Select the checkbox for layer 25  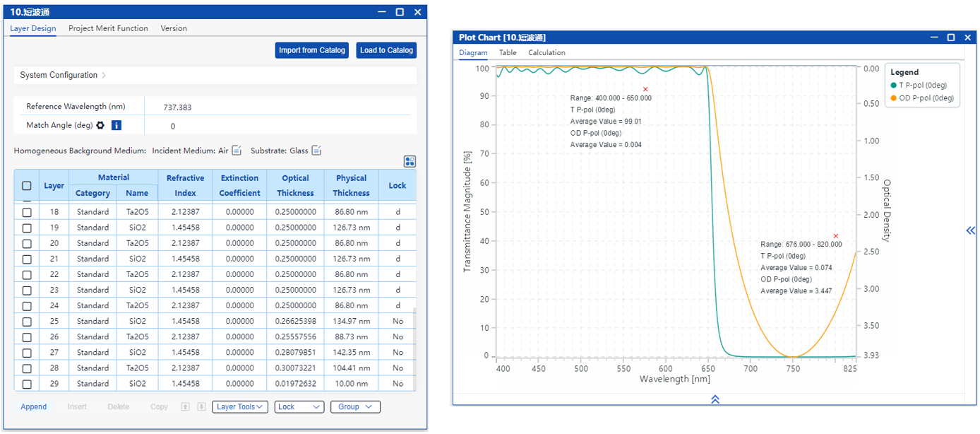point(27,321)
